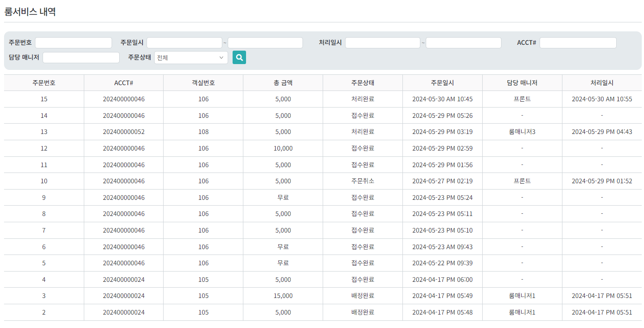Click the 처리일시 end date field
The height and width of the screenshot is (328, 644).
463,43
